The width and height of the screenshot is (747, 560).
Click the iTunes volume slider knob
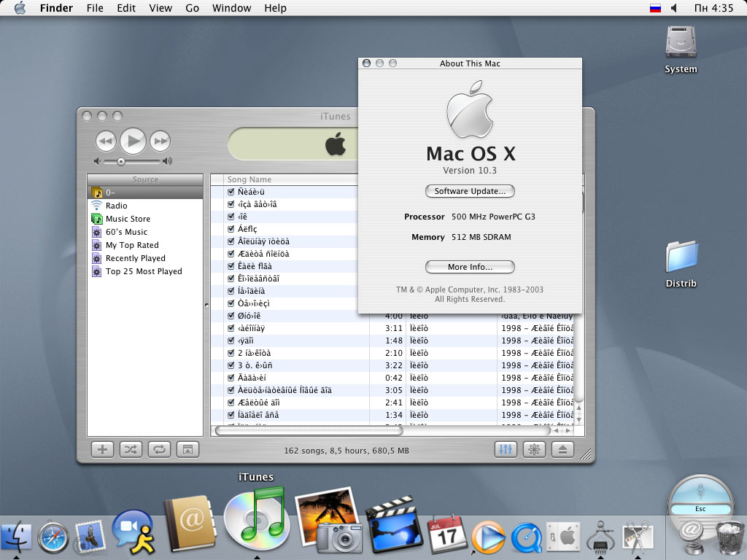coord(121,161)
